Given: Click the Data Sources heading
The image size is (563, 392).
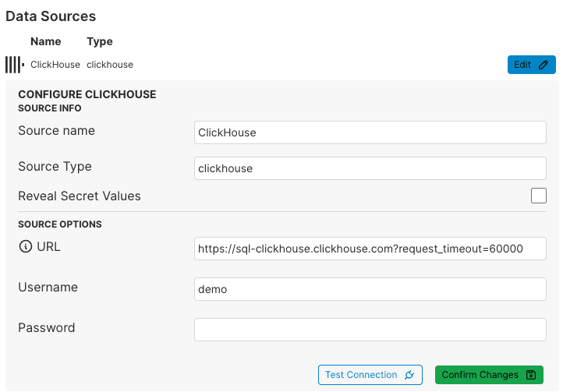Looking at the screenshot, I should 51,16.
